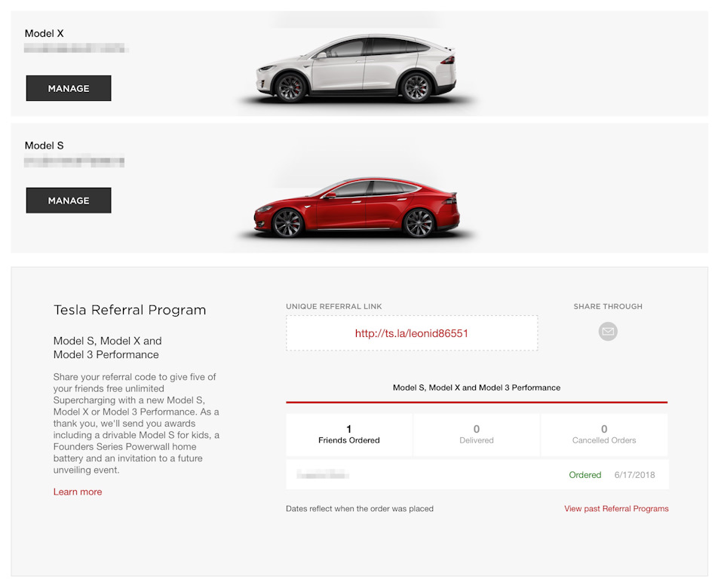Select the Delivered tab
724x588 pixels.
[477, 435]
